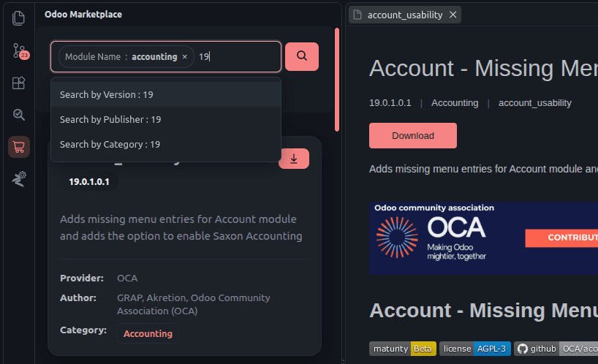Choose Search by Version : 19 suggestion

pyautogui.click(x=166, y=94)
